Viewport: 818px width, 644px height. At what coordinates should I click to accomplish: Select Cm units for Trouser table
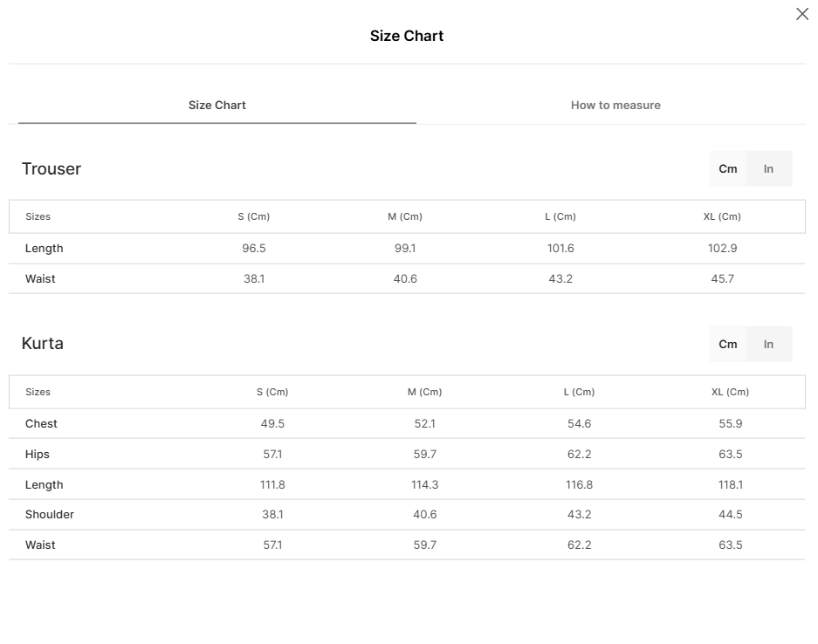point(728,169)
